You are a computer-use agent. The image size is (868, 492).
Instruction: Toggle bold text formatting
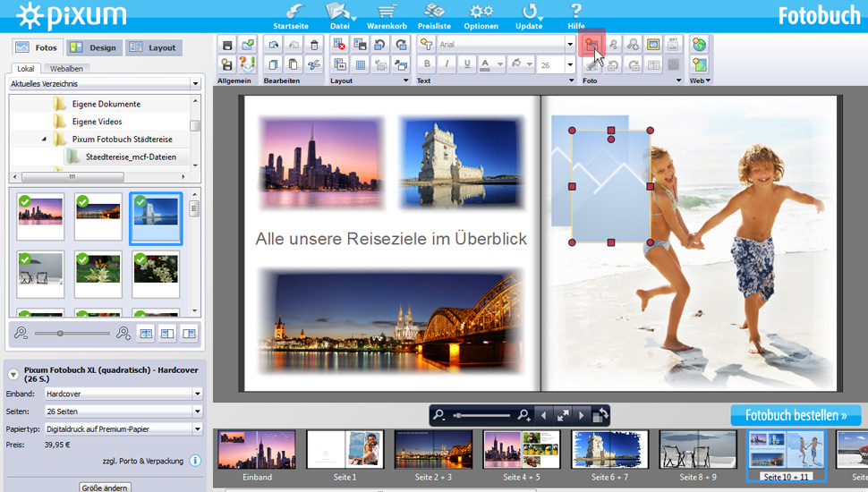[427, 64]
